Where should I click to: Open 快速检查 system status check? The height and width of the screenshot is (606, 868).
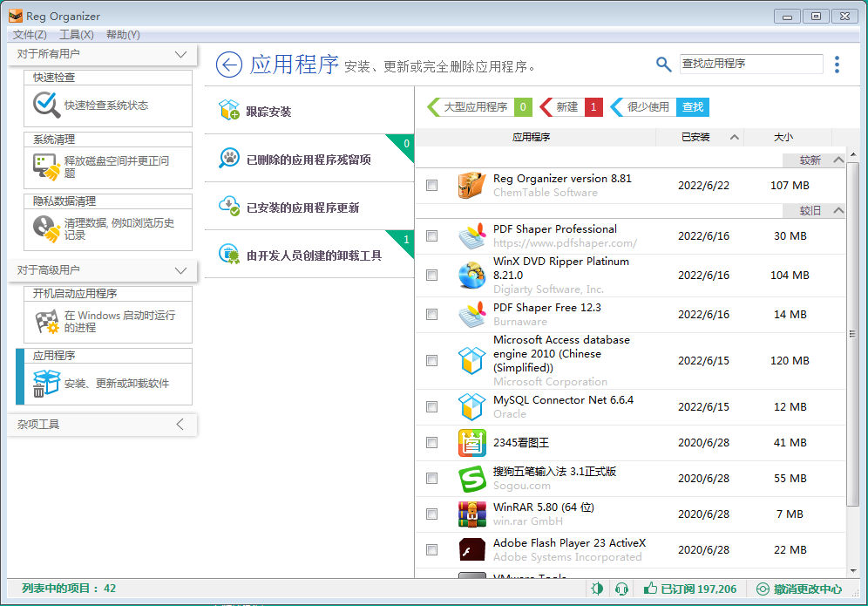108,106
